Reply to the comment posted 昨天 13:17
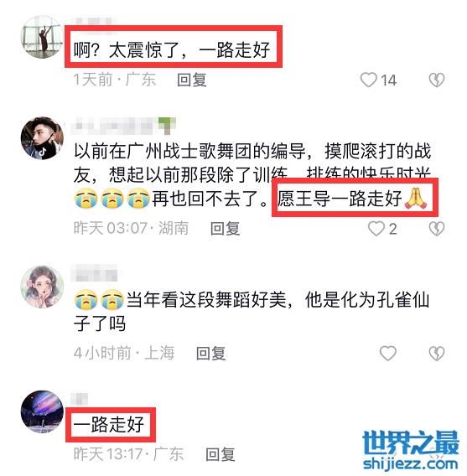 (221, 454)
